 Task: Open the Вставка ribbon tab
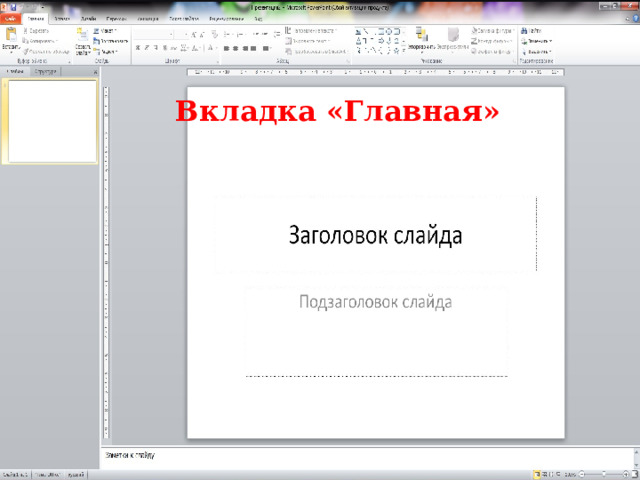tap(62, 19)
